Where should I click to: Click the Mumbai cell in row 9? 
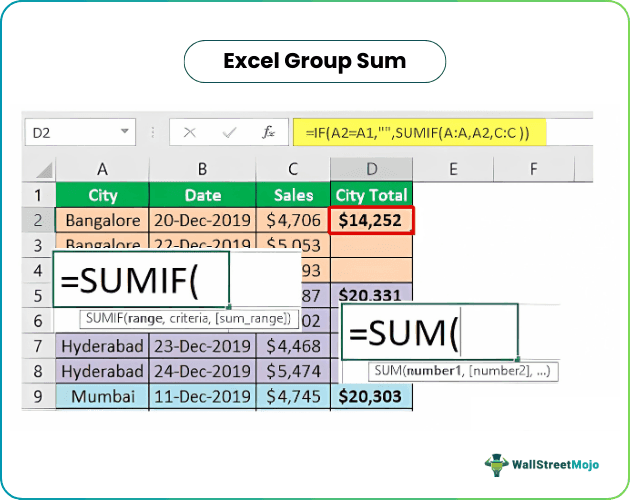pyautogui.click(x=102, y=397)
